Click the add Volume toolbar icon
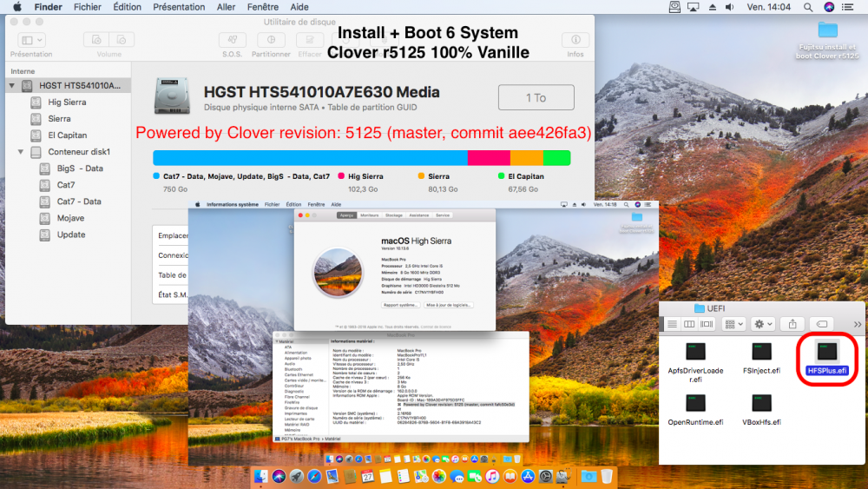Image resolution: width=868 pixels, height=489 pixels. click(96, 40)
